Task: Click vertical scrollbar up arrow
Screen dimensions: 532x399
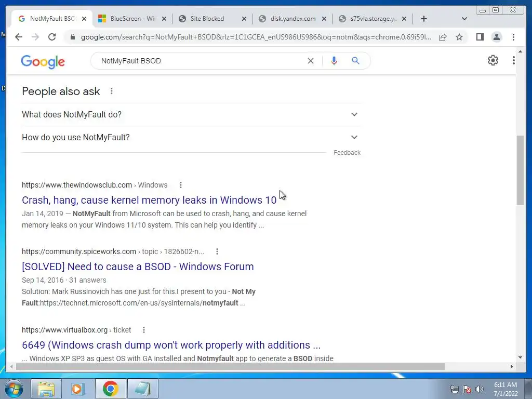Action: 520,51
